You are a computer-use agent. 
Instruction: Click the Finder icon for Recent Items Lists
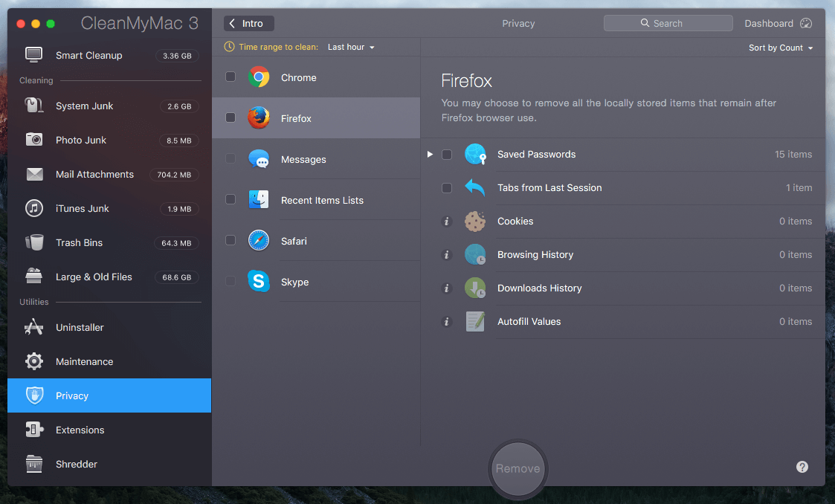[259, 199]
